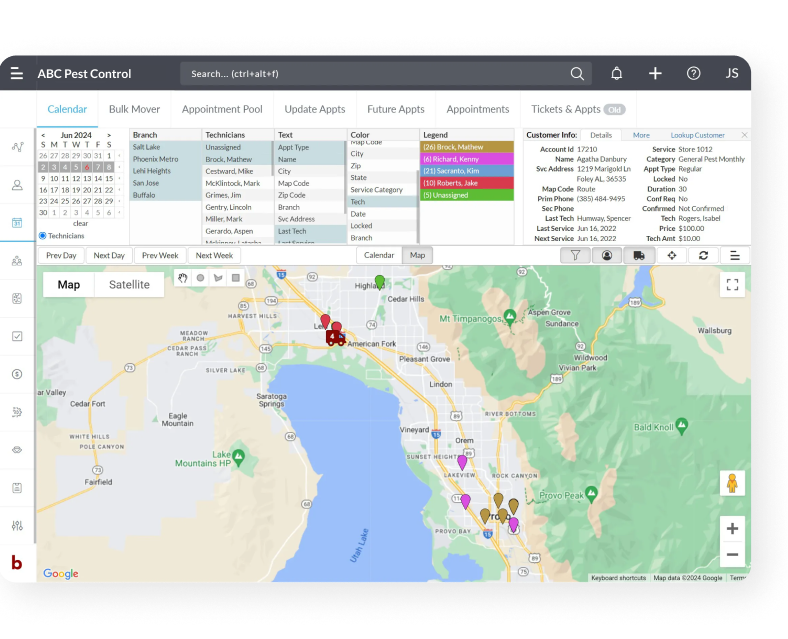788x639 pixels.
Task: Switch to Calendar view toggle
Action: point(379,255)
